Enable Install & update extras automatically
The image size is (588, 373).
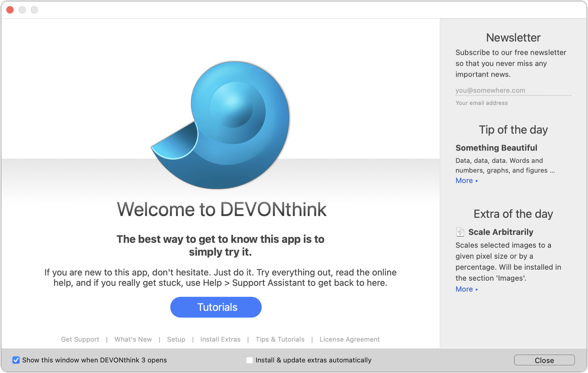click(249, 360)
